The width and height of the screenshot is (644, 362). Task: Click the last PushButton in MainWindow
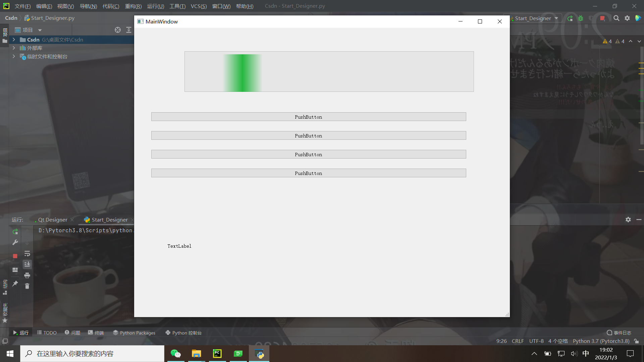click(x=308, y=173)
